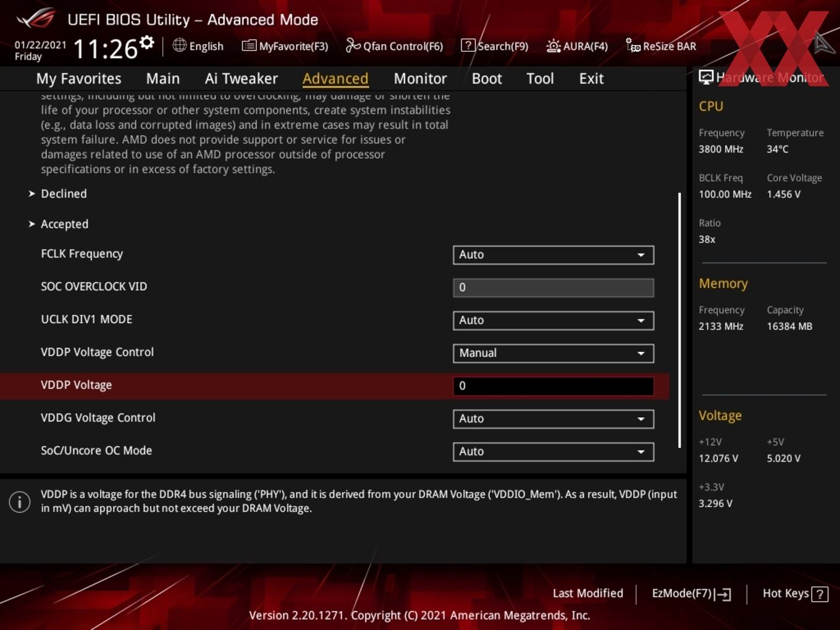This screenshot has width=840, height=630.
Task: Click the EzMode(F7) arrow icon
Action: pyautogui.click(x=723, y=594)
